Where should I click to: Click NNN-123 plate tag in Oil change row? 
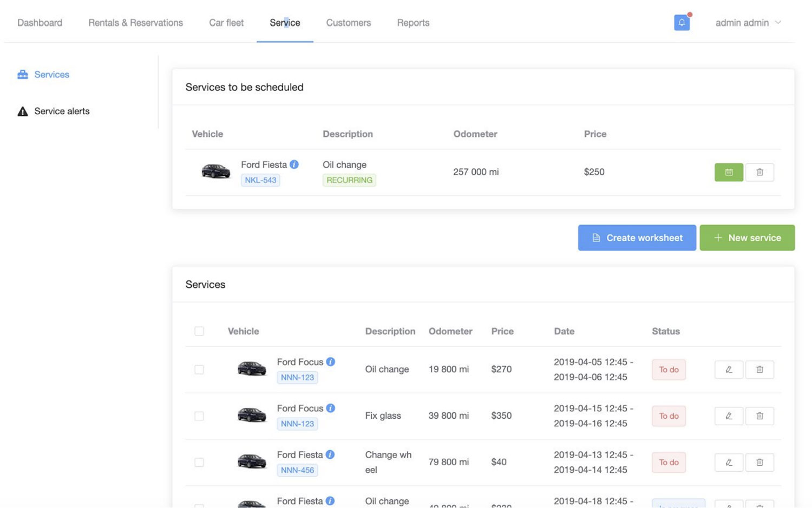(x=297, y=378)
